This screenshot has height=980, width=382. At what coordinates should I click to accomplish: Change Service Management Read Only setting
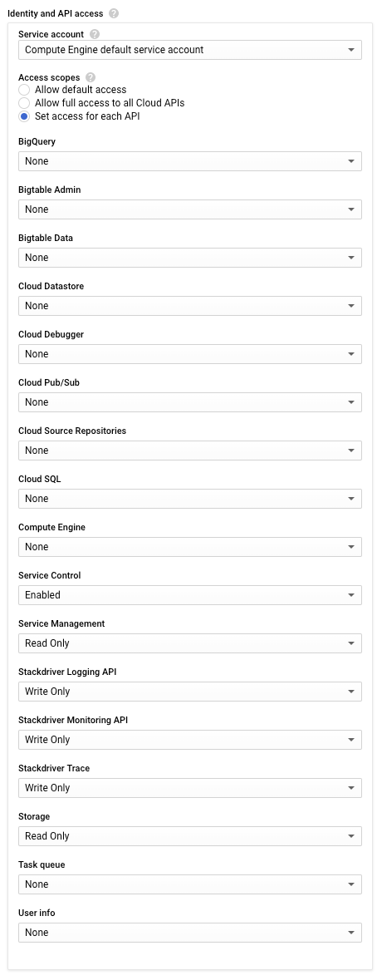tap(189, 643)
